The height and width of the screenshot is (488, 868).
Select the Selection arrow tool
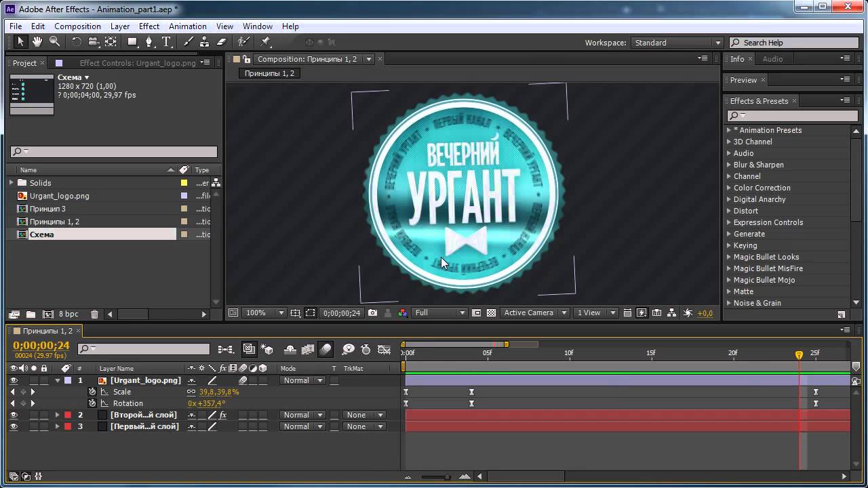coord(21,42)
